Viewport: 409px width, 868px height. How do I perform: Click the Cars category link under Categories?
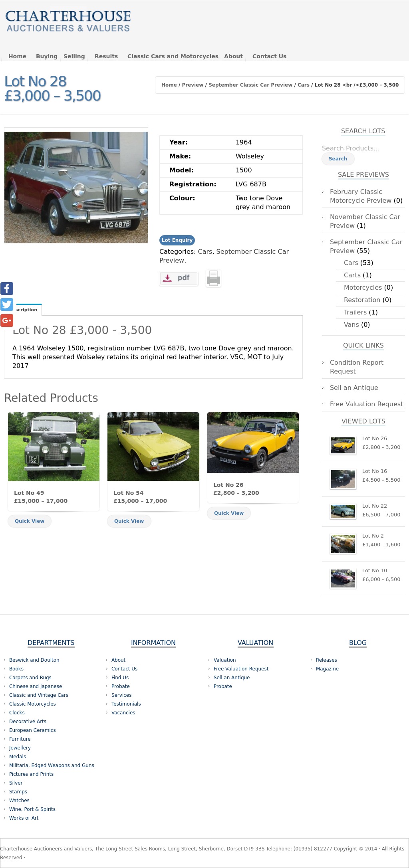(x=205, y=251)
